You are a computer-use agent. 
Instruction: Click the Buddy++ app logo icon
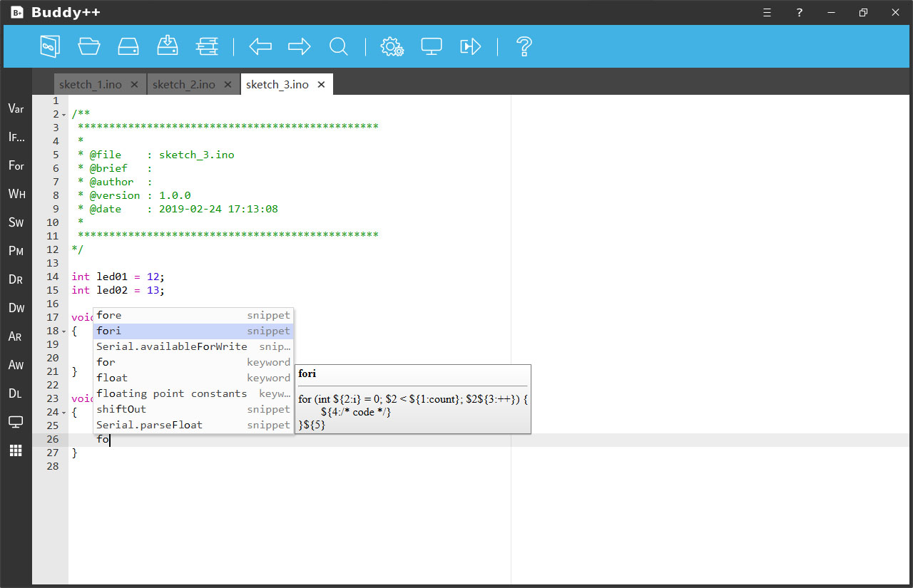click(17, 12)
